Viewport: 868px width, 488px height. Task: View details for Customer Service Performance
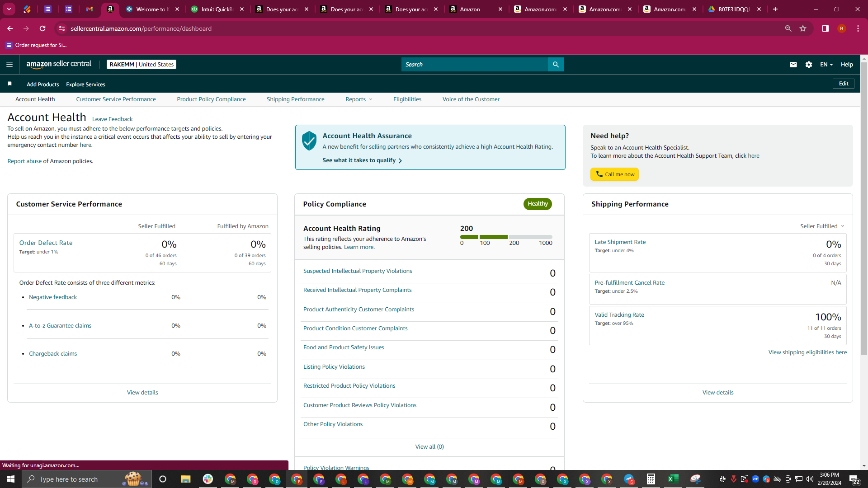[142, 393]
